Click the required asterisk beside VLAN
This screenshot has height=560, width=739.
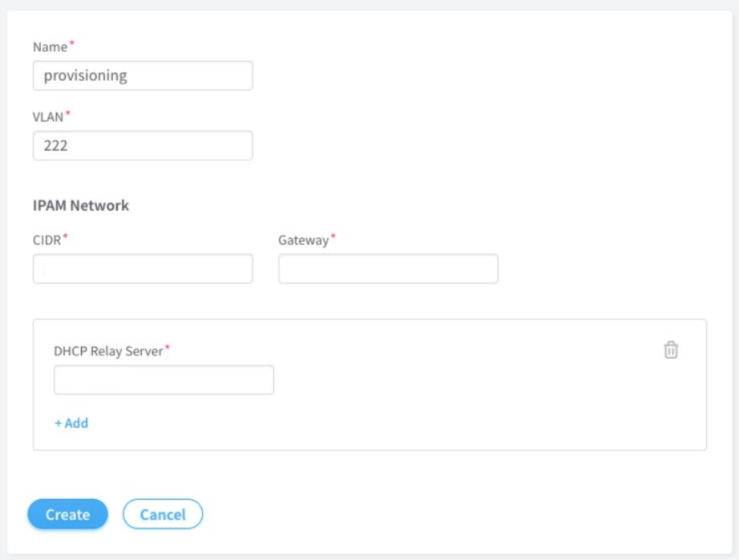(68, 113)
